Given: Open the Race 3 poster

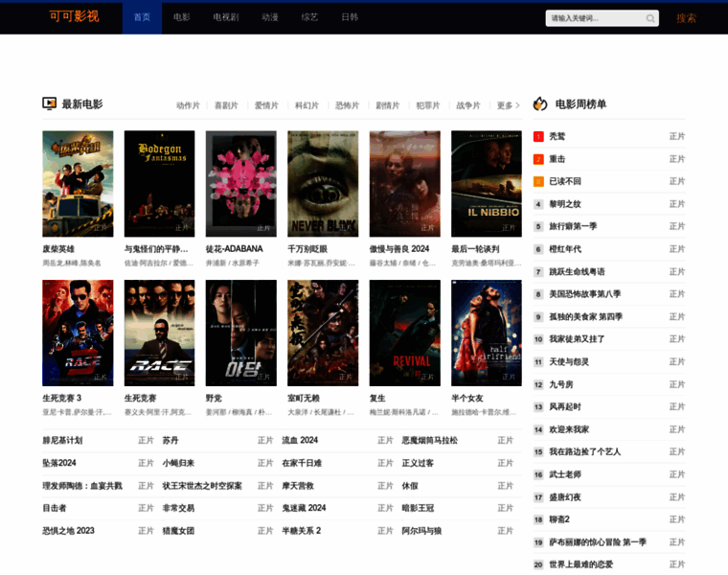Looking at the screenshot, I should click(78, 333).
